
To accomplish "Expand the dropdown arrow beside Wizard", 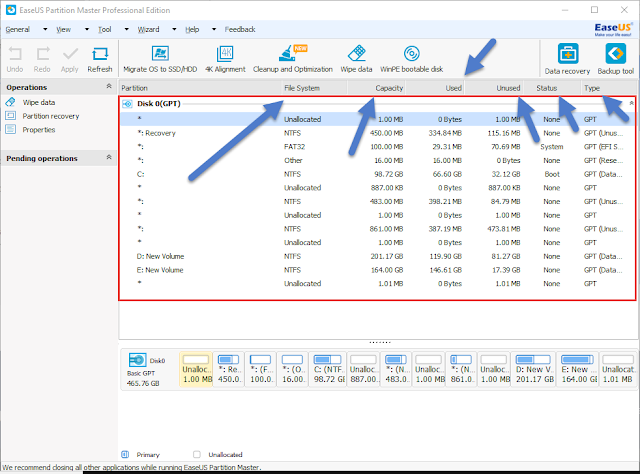I will pyautogui.click(x=174, y=29).
